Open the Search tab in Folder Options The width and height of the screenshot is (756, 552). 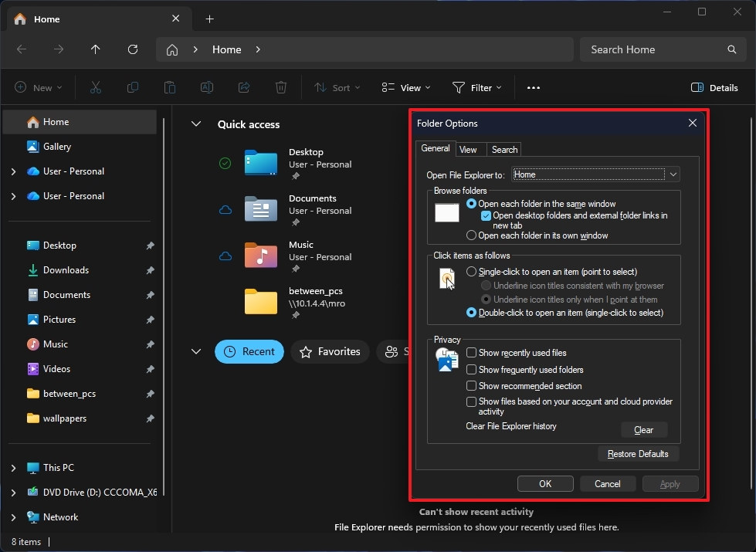504,149
